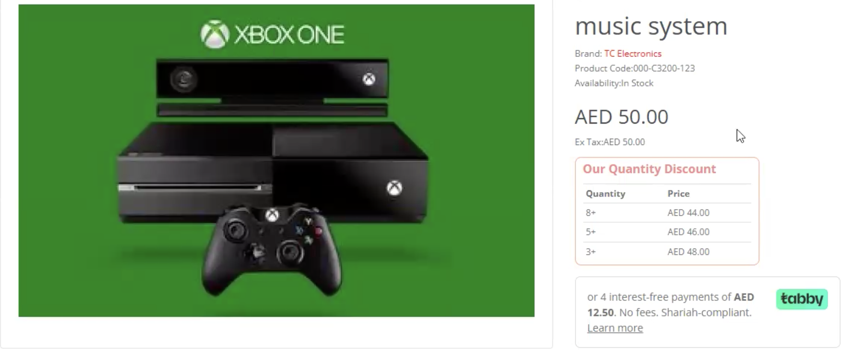Viewport: 868px width, 350px height.
Task: Click the AED 46.00 discount price
Action: [x=688, y=232]
